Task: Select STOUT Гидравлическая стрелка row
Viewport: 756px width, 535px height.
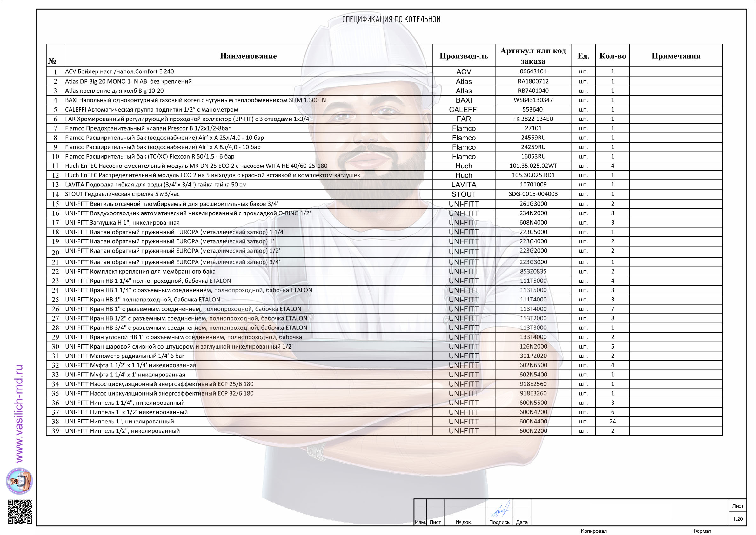Action: coord(384,194)
